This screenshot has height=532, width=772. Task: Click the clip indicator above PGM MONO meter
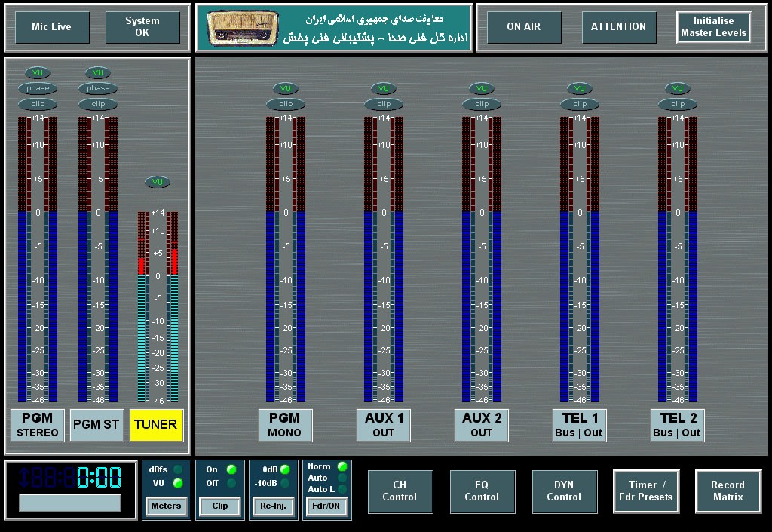click(x=286, y=105)
